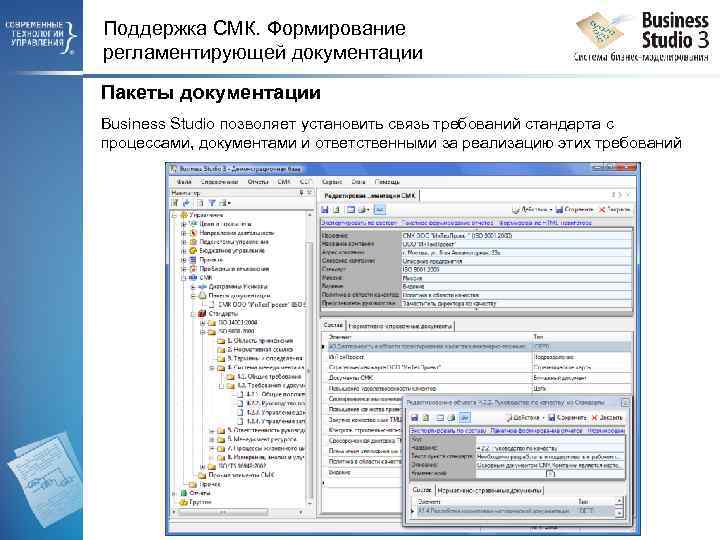Click the blue floppy save icon in main editor toolbar
The height and width of the screenshot is (540, 720).
325,210
